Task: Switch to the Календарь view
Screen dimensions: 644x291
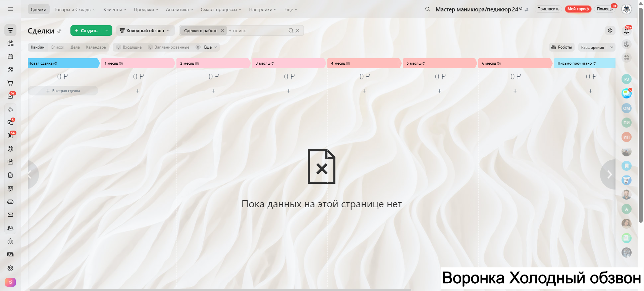Action: point(96,47)
